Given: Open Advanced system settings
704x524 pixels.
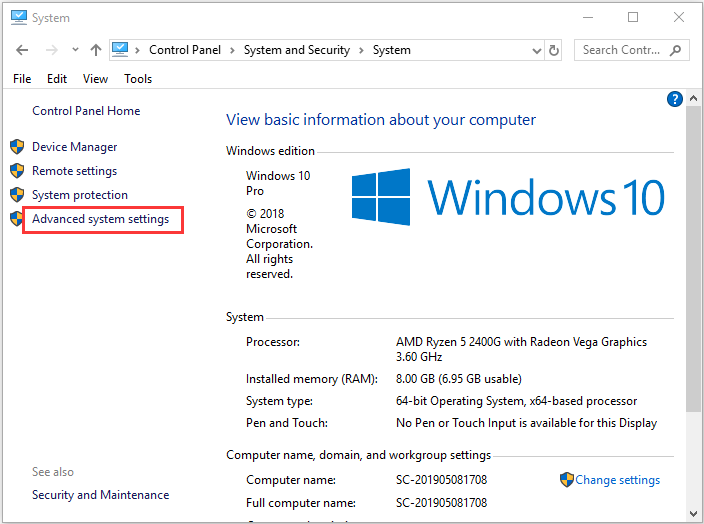Looking at the screenshot, I should click(101, 219).
